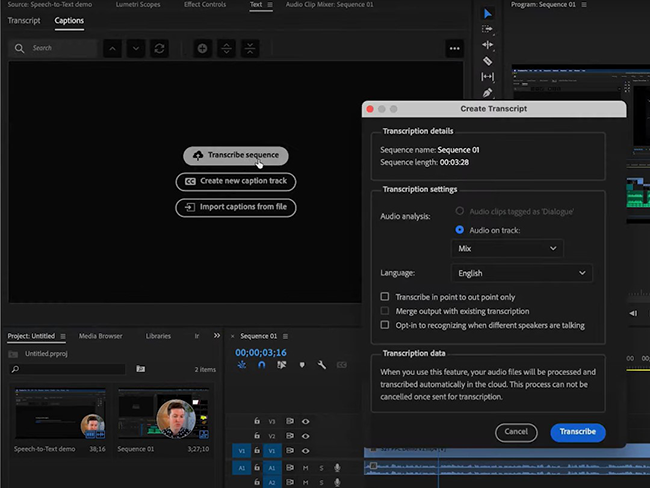Enable voice-over record on track A1
650x488 pixels.
pyautogui.click(x=337, y=468)
